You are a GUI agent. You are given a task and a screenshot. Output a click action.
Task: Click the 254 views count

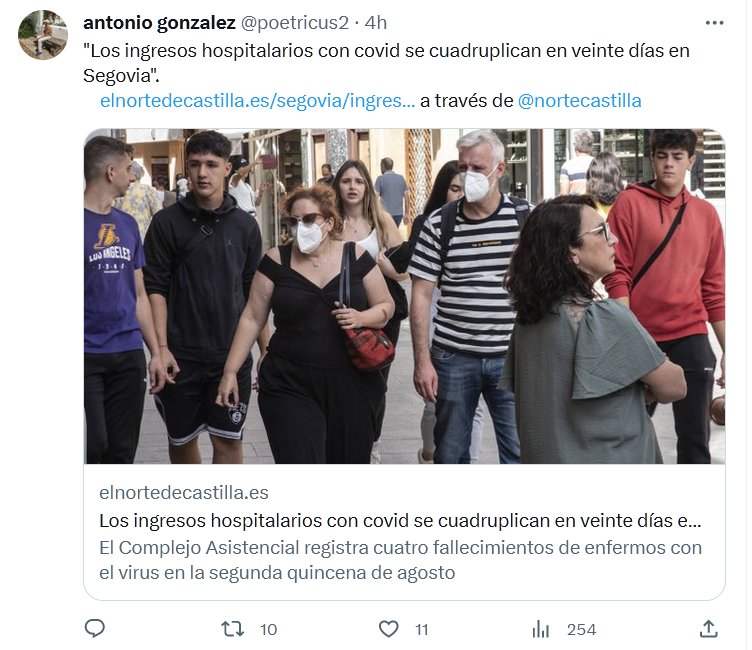[581, 629]
